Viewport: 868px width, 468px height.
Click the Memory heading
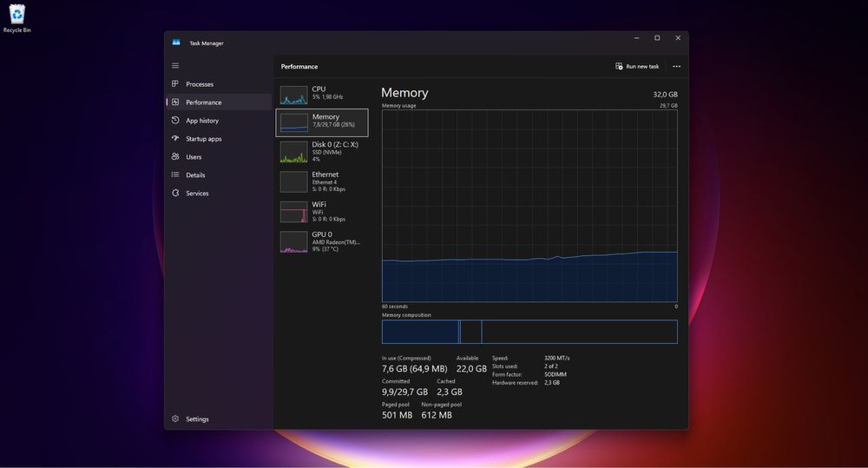[404, 93]
